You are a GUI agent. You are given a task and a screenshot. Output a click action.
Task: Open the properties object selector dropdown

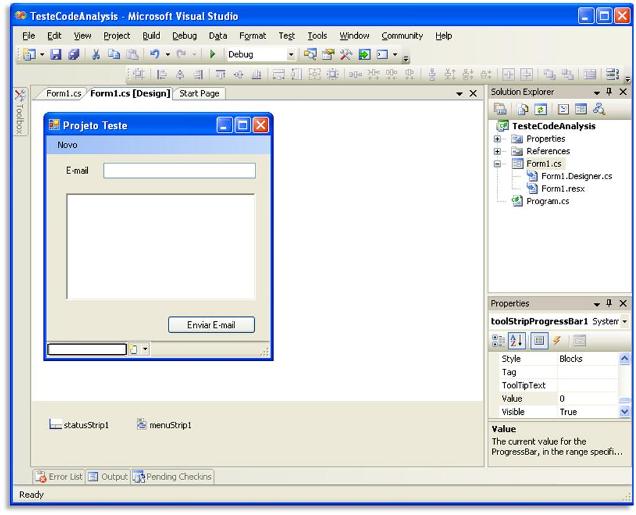(625, 321)
